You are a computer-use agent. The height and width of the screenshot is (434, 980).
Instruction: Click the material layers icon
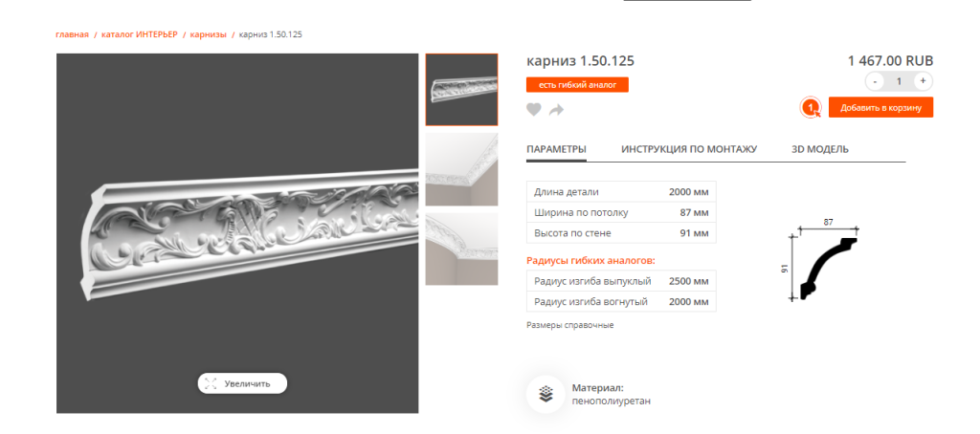546,394
